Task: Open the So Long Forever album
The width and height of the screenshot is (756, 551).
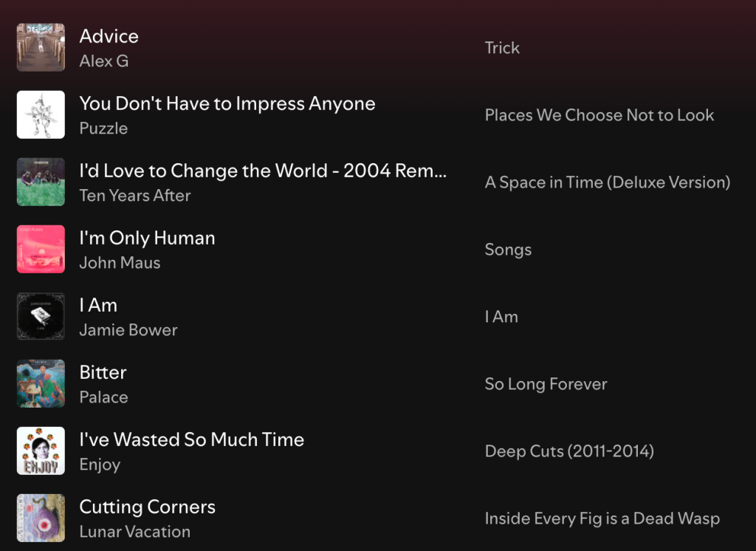Action: (546, 384)
